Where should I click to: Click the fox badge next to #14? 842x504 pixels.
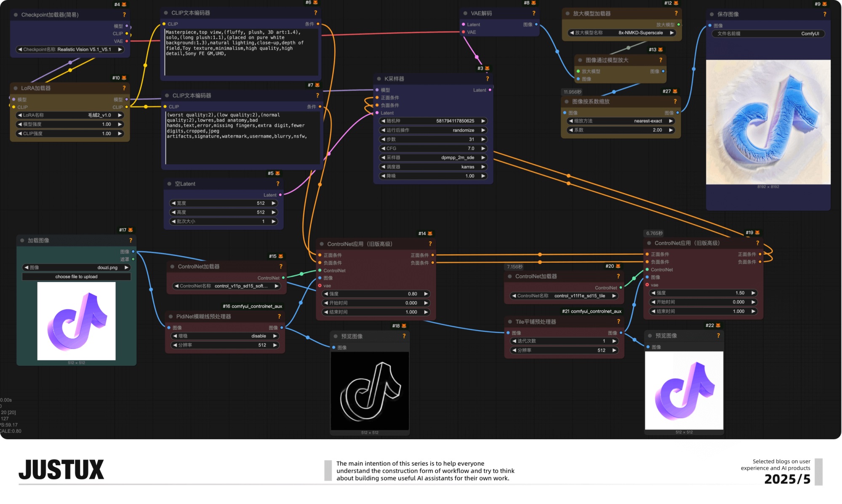coord(430,233)
